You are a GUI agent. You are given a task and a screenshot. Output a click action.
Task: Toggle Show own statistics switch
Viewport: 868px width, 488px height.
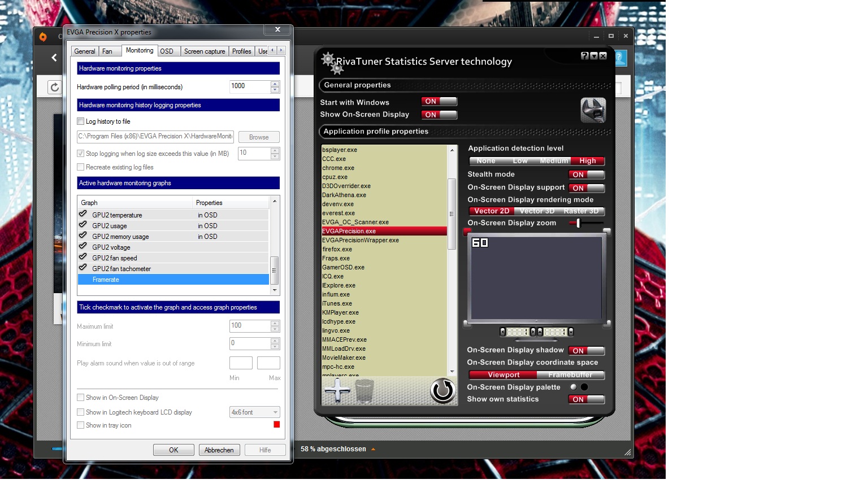tap(587, 399)
